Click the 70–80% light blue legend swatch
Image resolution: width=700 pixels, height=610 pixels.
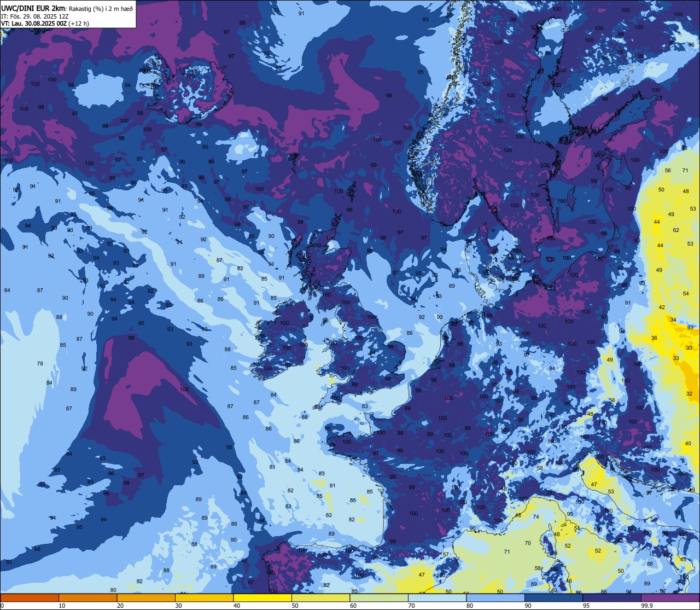(437, 597)
